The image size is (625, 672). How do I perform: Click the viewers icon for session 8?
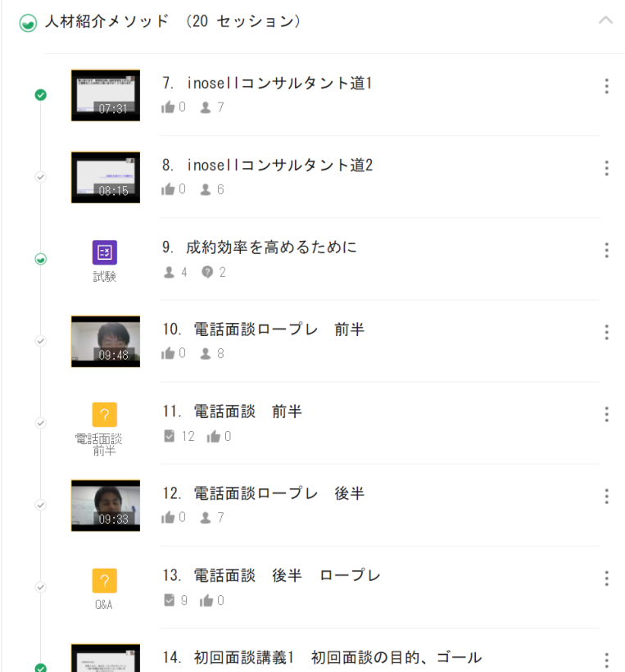pyautogui.click(x=206, y=189)
